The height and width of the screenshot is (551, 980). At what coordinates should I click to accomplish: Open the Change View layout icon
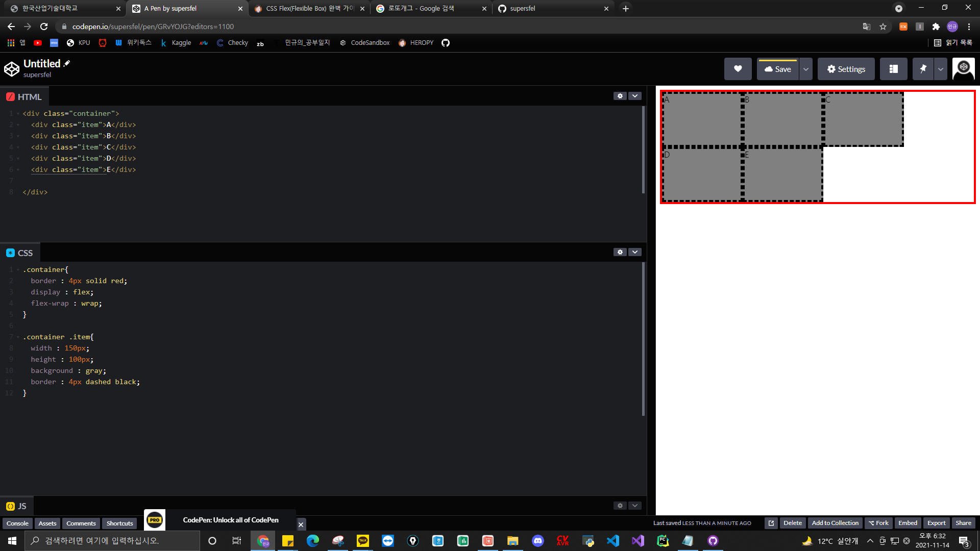tap(893, 69)
